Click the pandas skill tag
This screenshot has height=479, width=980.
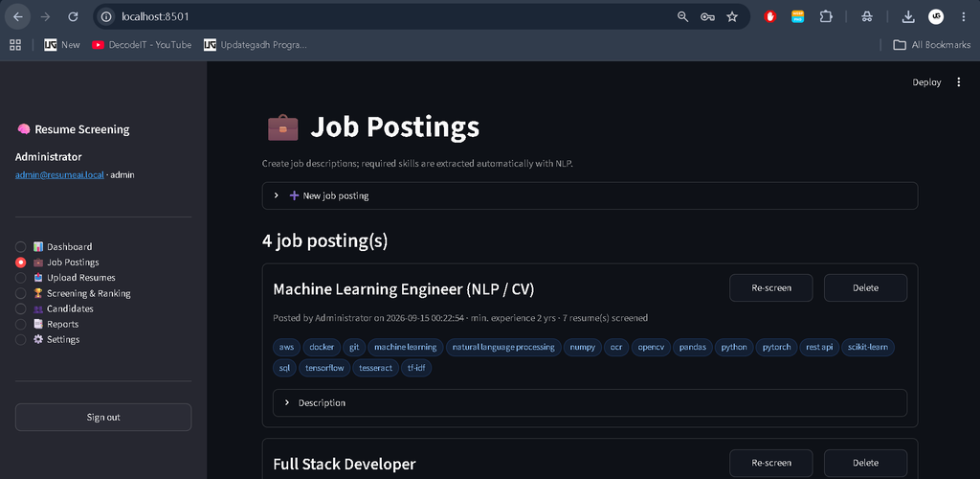pyautogui.click(x=692, y=347)
